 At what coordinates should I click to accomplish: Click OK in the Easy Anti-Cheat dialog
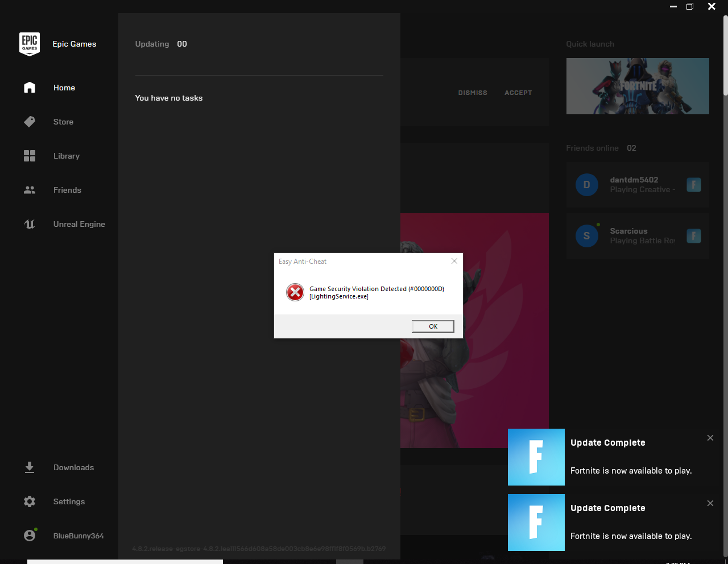[433, 326]
